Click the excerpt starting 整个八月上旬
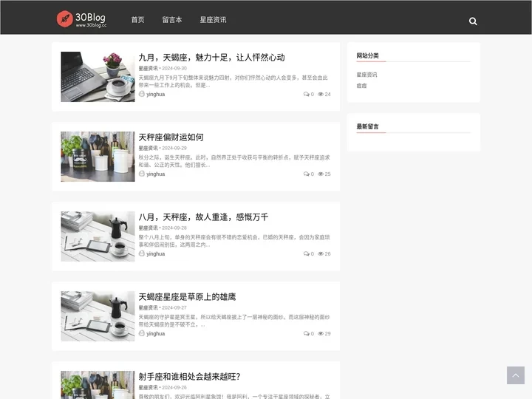Screen dimensions: 532x399 click(x=234, y=241)
